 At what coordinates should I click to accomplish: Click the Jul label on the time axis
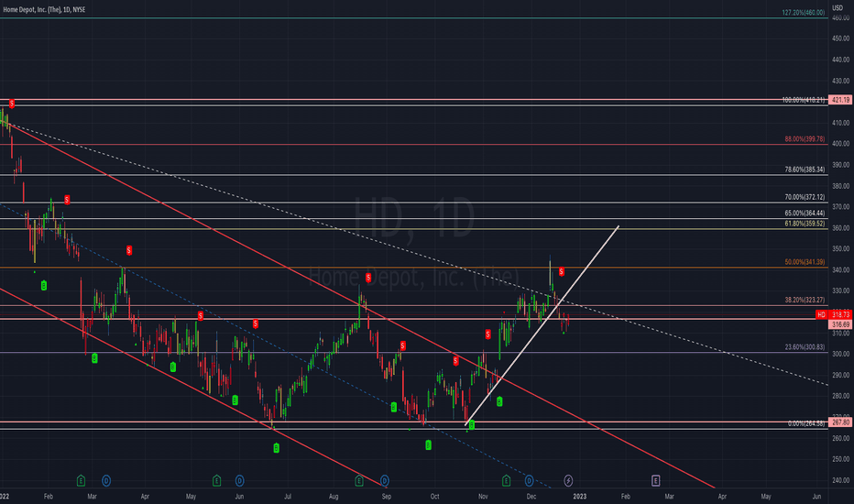tap(287, 497)
